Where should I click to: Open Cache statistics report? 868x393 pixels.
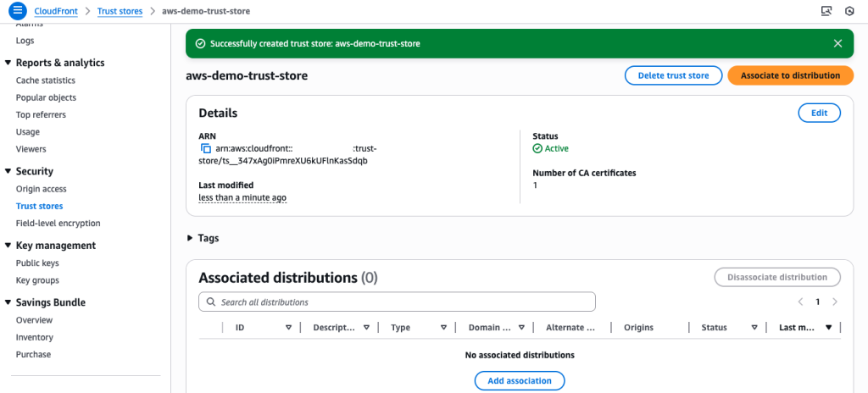[46, 80]
